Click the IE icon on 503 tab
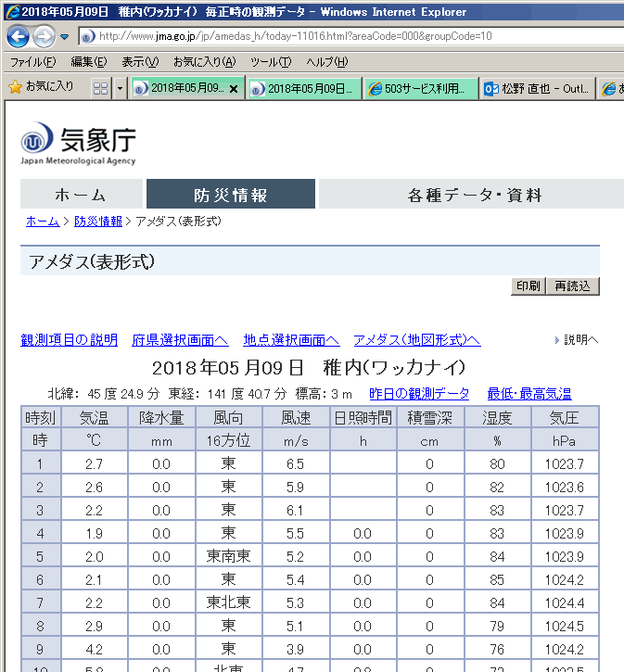The height and width of the screenshot is (672, 624). tap(376, 89)
